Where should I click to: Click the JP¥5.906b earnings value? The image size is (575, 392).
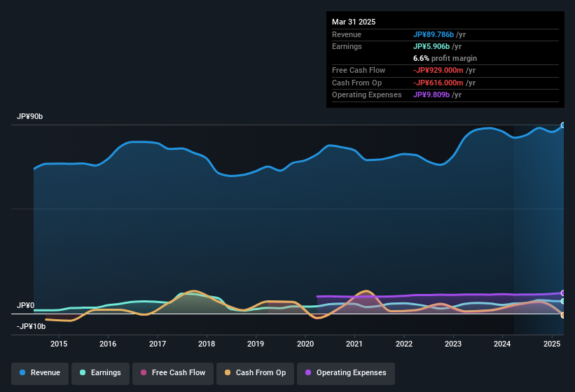pyautogui.click(x=431, y=46)
